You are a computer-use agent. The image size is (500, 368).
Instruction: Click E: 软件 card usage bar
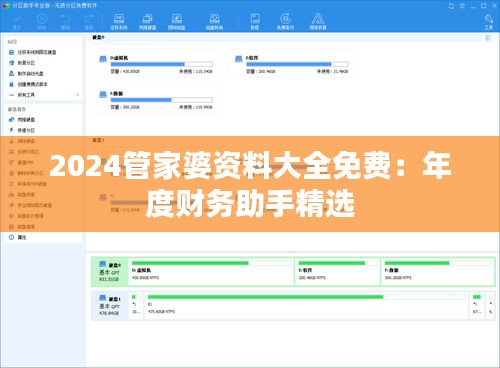point(297,64)
